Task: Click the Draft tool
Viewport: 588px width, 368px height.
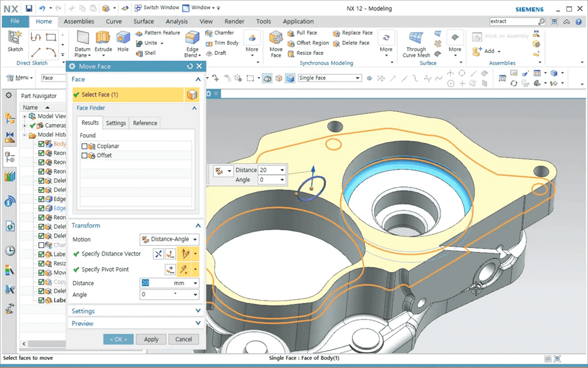Action: (216, 53)
